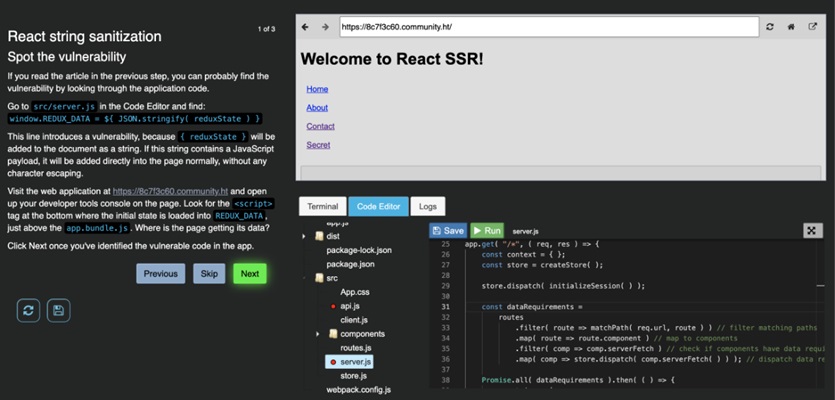Click the red dot beside api.js
Screen dimensions: 835x400
pos(333,306)
